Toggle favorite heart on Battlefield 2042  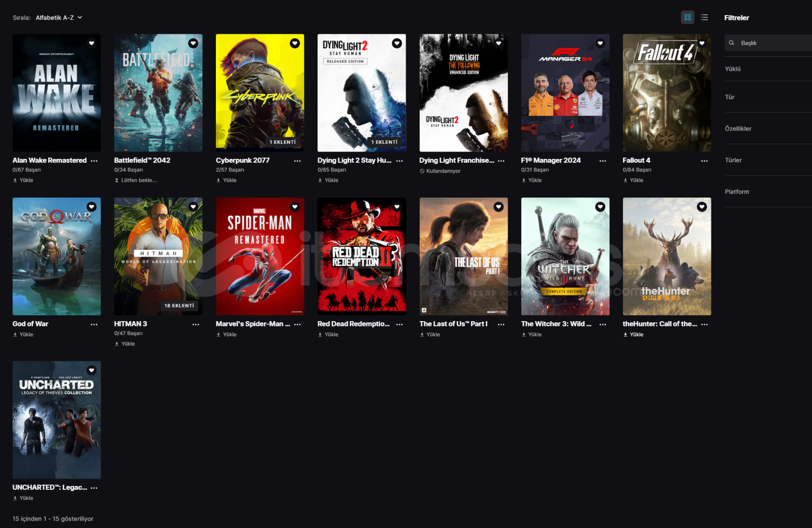click(x=193, y=44)
